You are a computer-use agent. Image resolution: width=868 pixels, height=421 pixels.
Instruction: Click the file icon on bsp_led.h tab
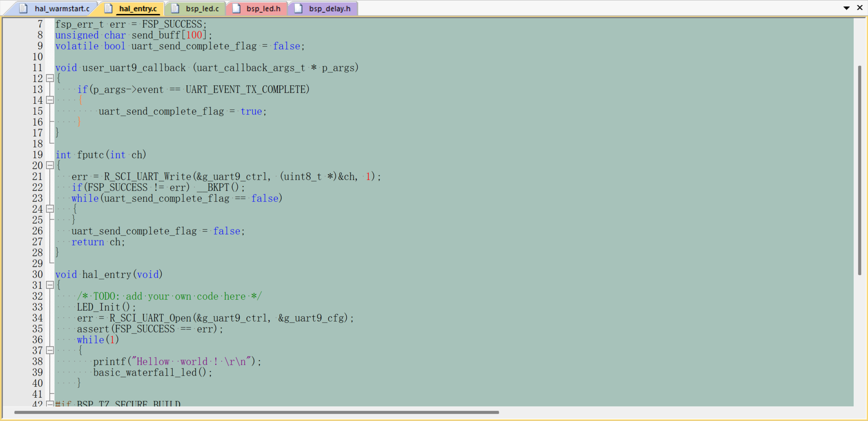pyautogui.click(x=236, y=9)
